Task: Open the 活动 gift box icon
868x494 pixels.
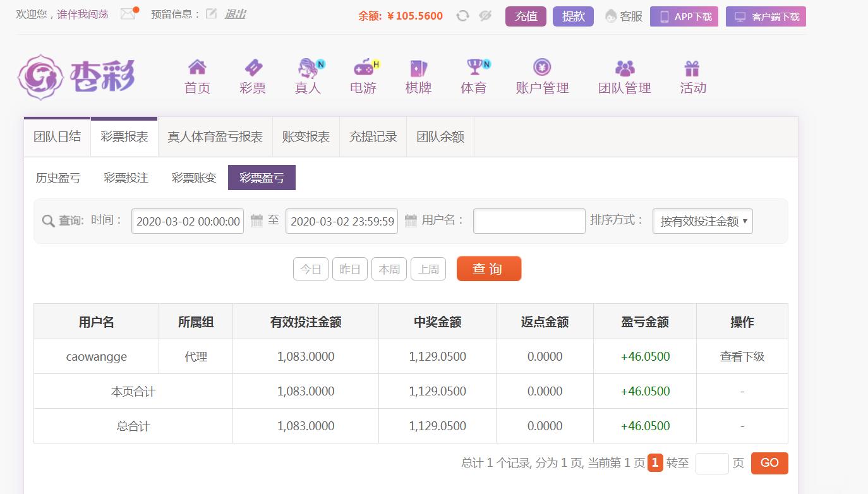Action: pyautogui.click(x=692, y=67)
